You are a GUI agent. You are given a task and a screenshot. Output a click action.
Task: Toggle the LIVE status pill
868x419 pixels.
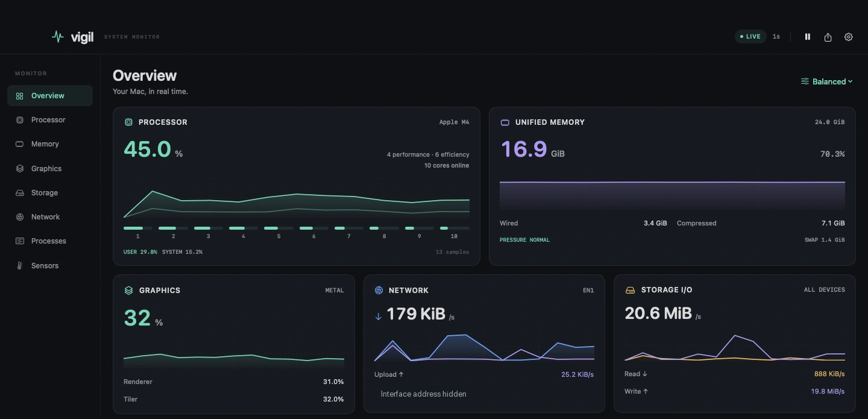[750, 37]
